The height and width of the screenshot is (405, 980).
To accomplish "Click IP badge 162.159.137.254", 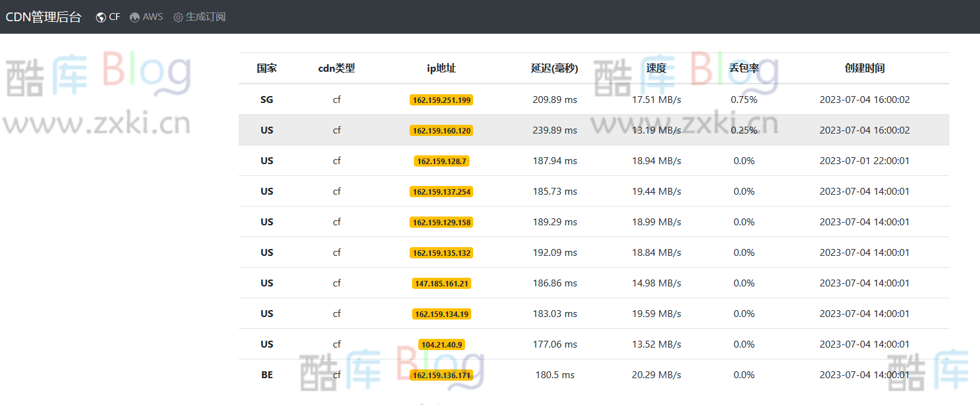I will pyautogui.click(x=441, y=192).
